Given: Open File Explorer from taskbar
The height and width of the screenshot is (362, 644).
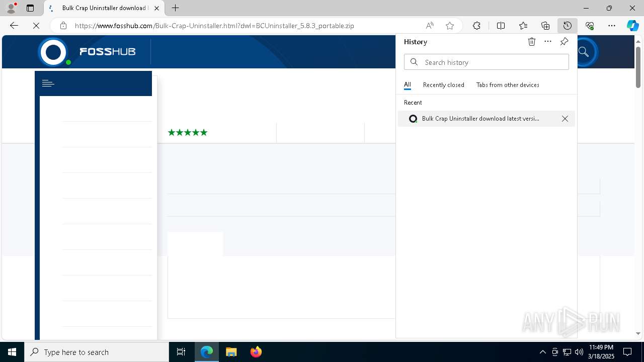Looking at the screenshot, I should [x=231, y=352].
